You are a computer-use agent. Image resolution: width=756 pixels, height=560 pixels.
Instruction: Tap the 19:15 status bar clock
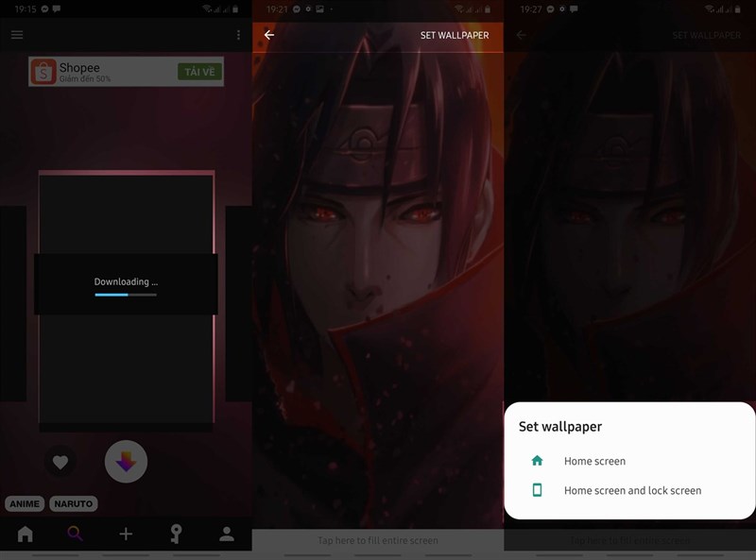tap(26, 9)
